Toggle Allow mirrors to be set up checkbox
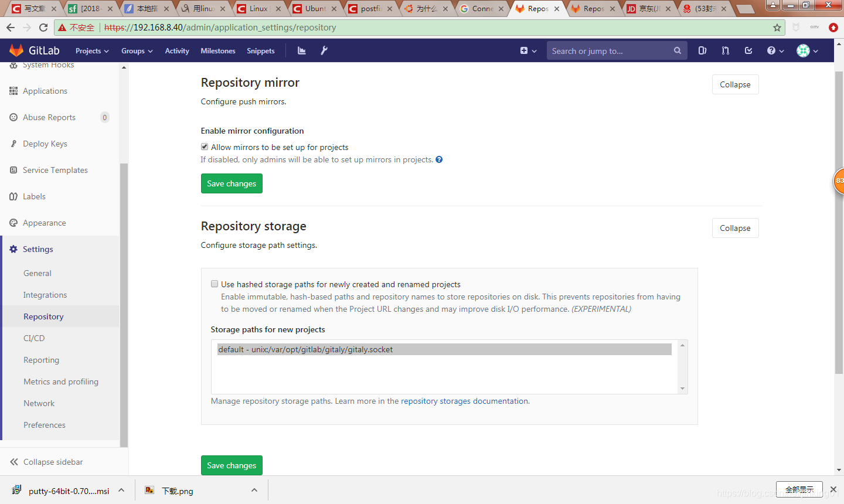844x504 pixels. (x=205, y=147)
